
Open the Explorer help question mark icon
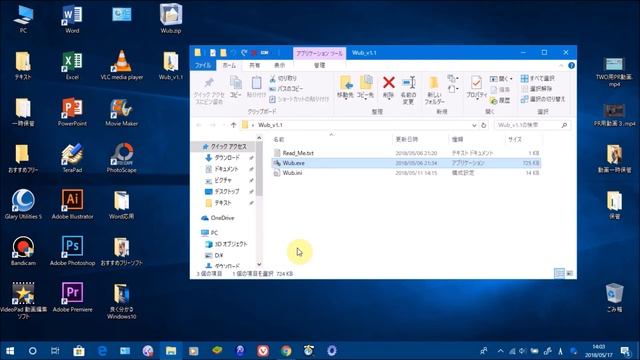[571, 65]
